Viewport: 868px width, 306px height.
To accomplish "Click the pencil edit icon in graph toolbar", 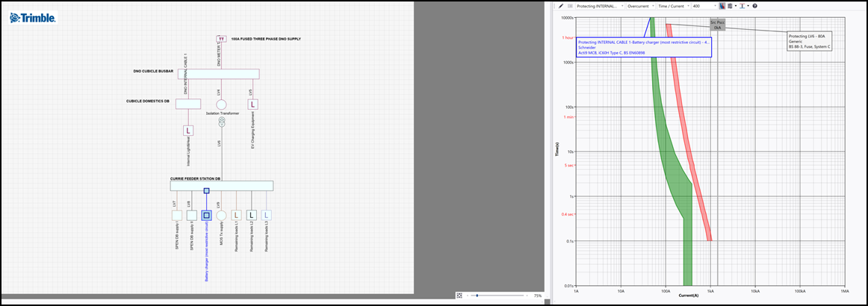I will (561, 5).
